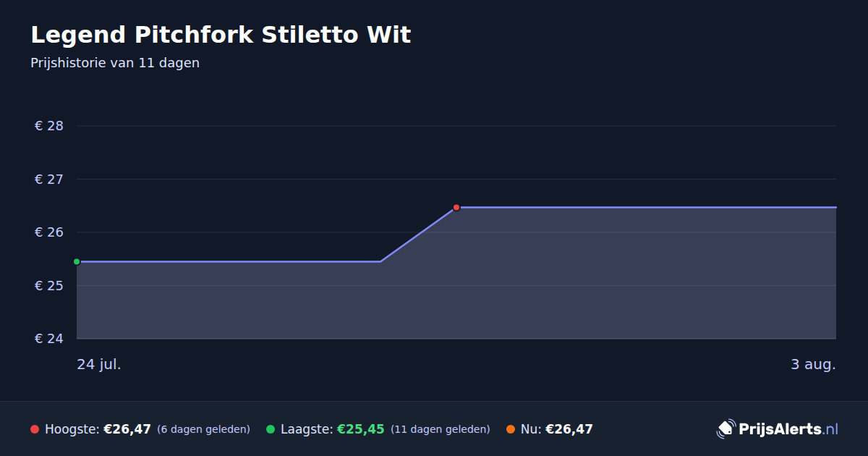Click the red Hoogste legend dot
Screen dimensions: 868x456
[x=35, y=429]
